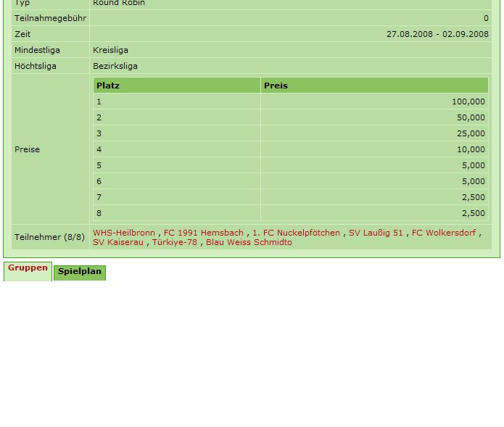The image size is (504, 427).
Task: Open the 1. FC Nuckelpfötchen team page
Action: (x=296, y=233)
